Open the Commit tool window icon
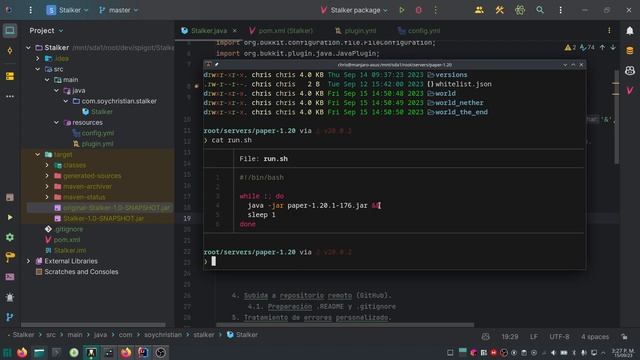Image resolution: width=640 pixels, height=360 pixels. [10, 51]
